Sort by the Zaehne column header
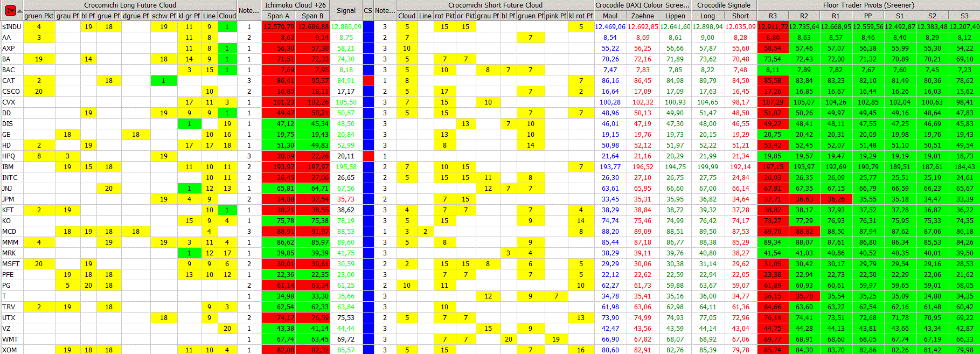The width and height of the screenshot is (980, 354). [642, 16]
